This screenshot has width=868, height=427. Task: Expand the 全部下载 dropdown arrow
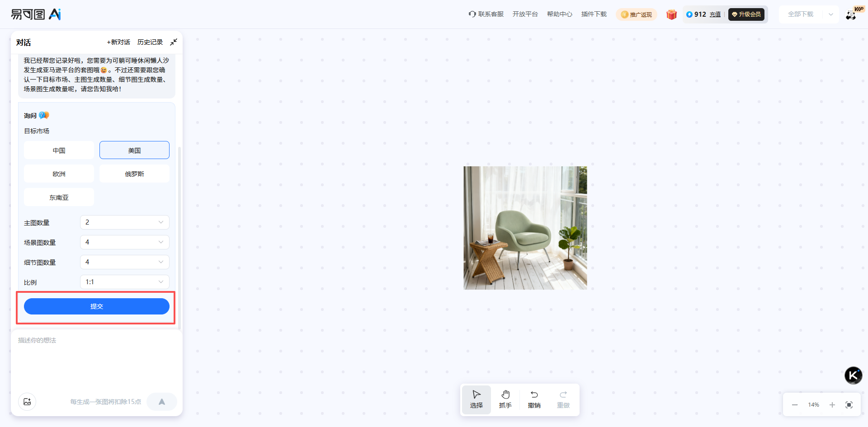pos(831,14)
